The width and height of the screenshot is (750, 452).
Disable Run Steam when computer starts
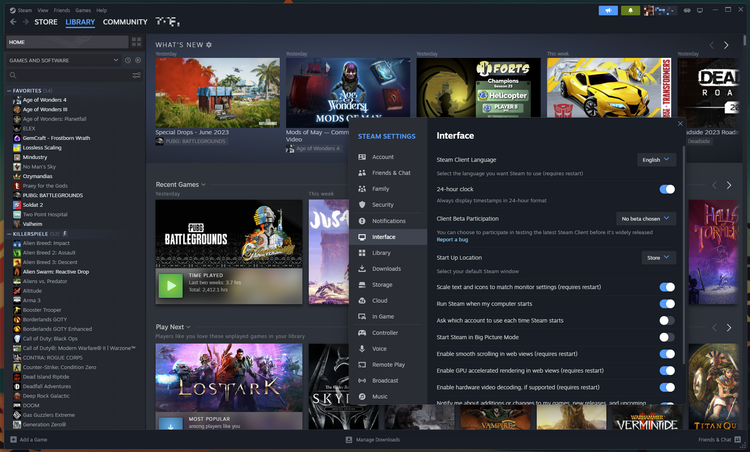pyautogui.click(x=667, y=304)
